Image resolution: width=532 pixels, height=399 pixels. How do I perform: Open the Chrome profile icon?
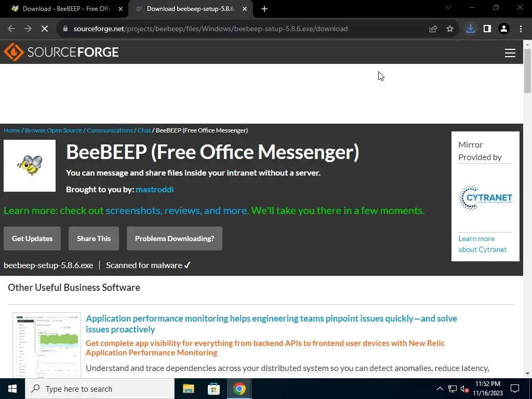504,29
